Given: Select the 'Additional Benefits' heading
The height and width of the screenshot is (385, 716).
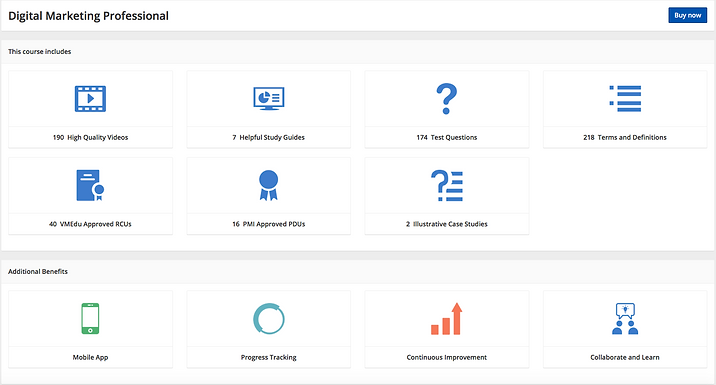Looking at the screenshot, I should point(38,271).
